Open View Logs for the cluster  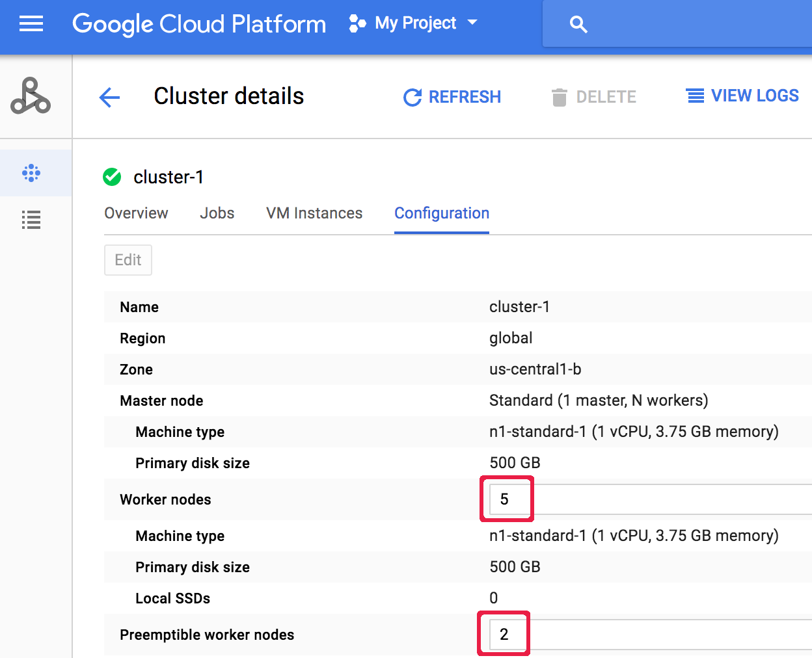click(742, 96)
